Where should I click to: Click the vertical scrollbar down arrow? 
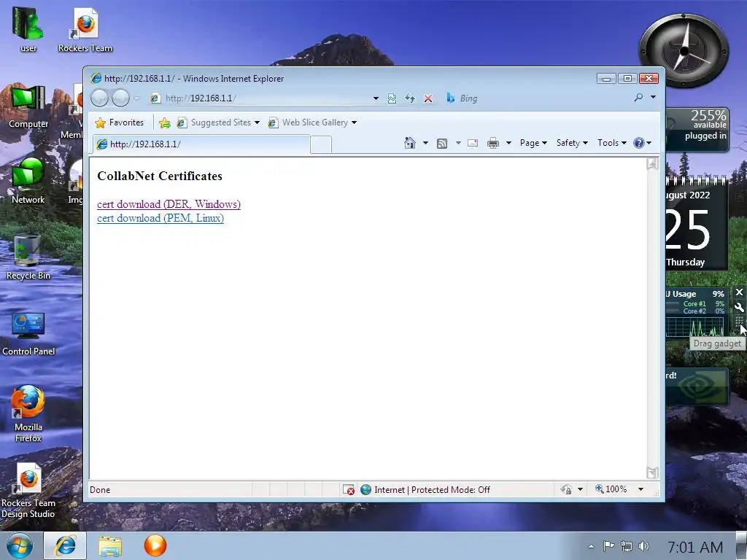click(x=652, y=472)
